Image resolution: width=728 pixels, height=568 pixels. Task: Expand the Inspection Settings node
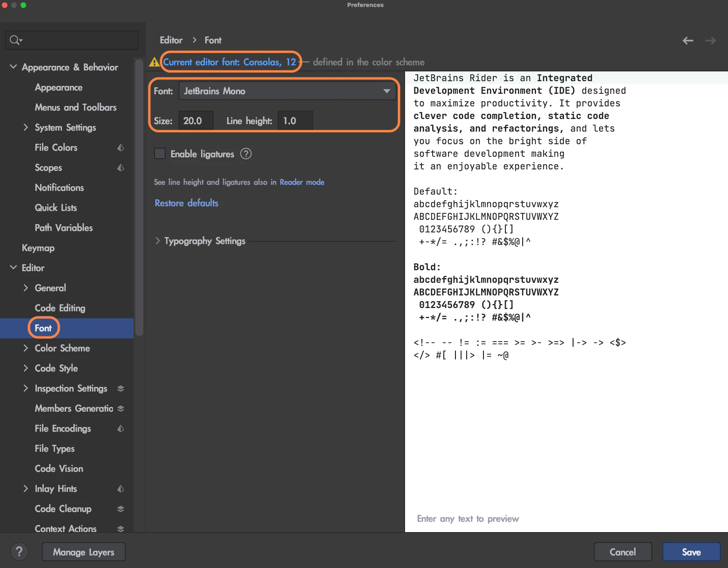(x=26, y=388)
